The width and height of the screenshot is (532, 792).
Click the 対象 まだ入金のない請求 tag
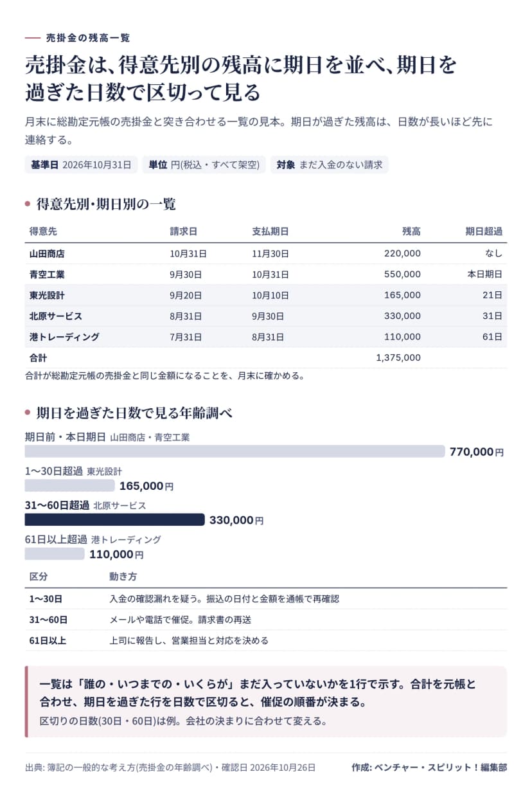[329, 165]
